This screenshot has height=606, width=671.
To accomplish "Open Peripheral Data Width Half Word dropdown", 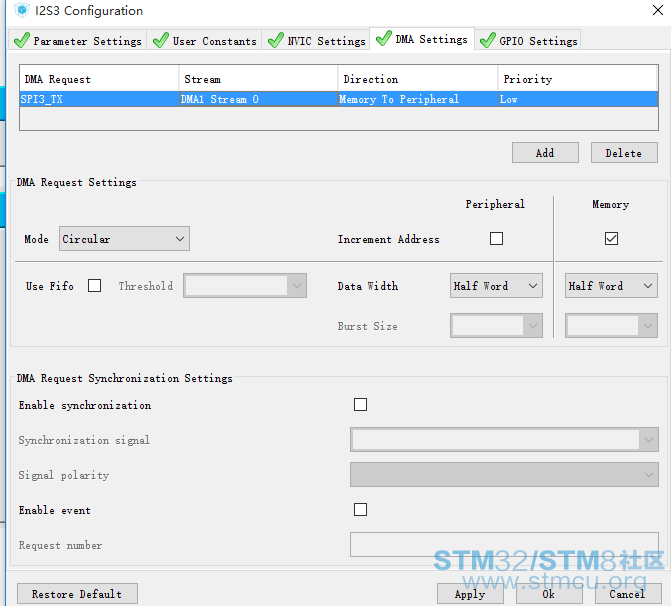I will (496, 285).
